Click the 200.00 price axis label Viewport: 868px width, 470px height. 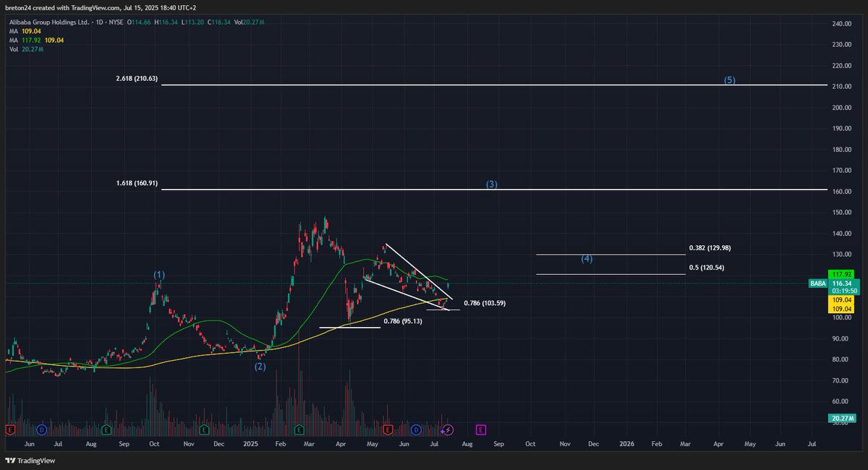[842, 108]
